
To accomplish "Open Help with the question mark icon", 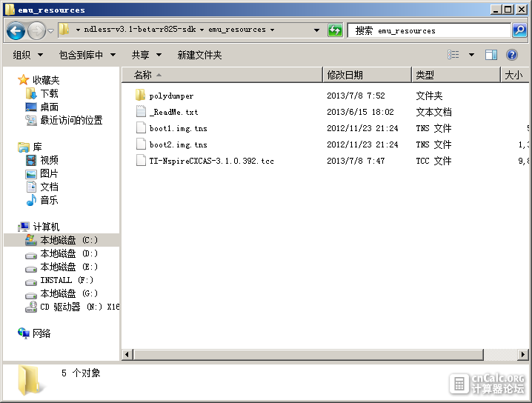I will (x=512, y=55).
